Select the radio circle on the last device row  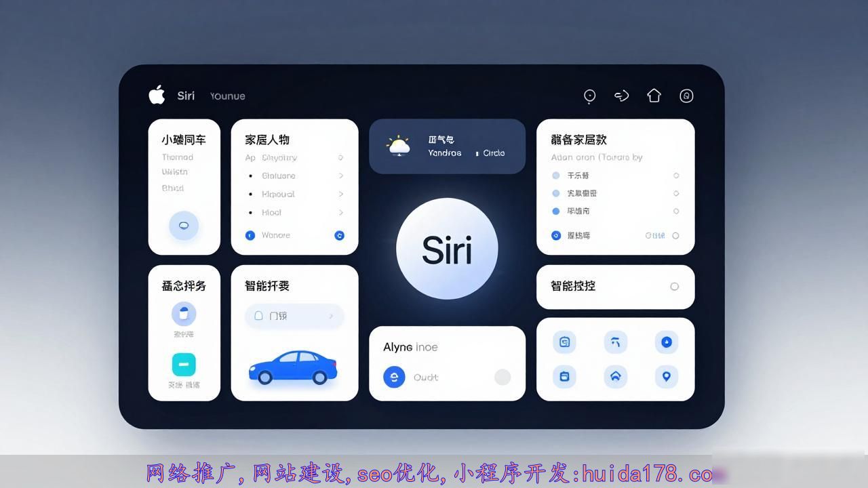pyautogui.click(x=675, y=235)
